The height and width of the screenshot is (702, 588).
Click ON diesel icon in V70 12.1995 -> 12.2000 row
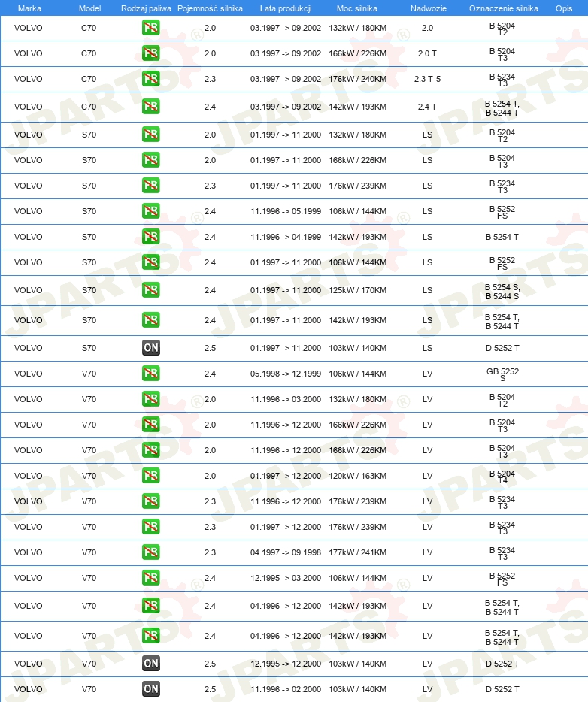coord(151,664)
